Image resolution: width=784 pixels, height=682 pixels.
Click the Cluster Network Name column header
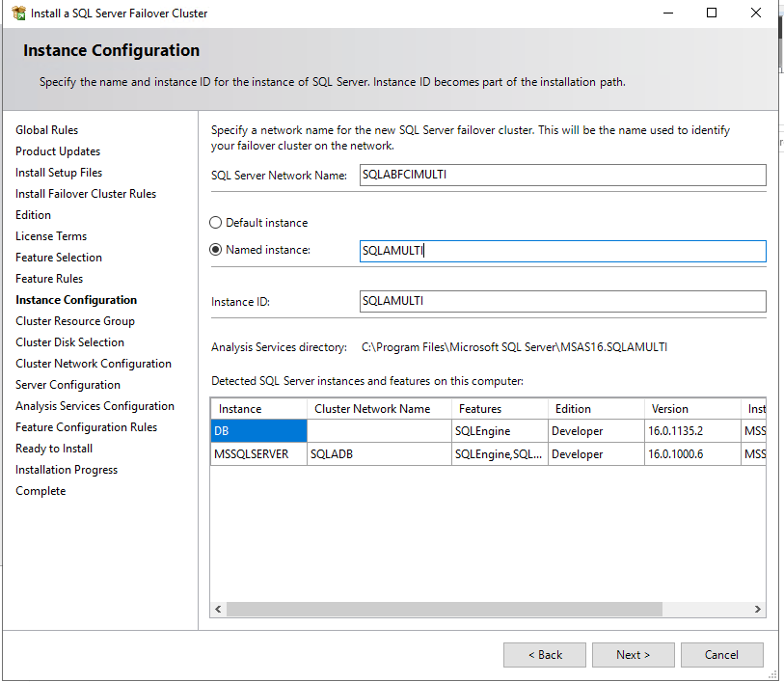click(x=379, y=409)
